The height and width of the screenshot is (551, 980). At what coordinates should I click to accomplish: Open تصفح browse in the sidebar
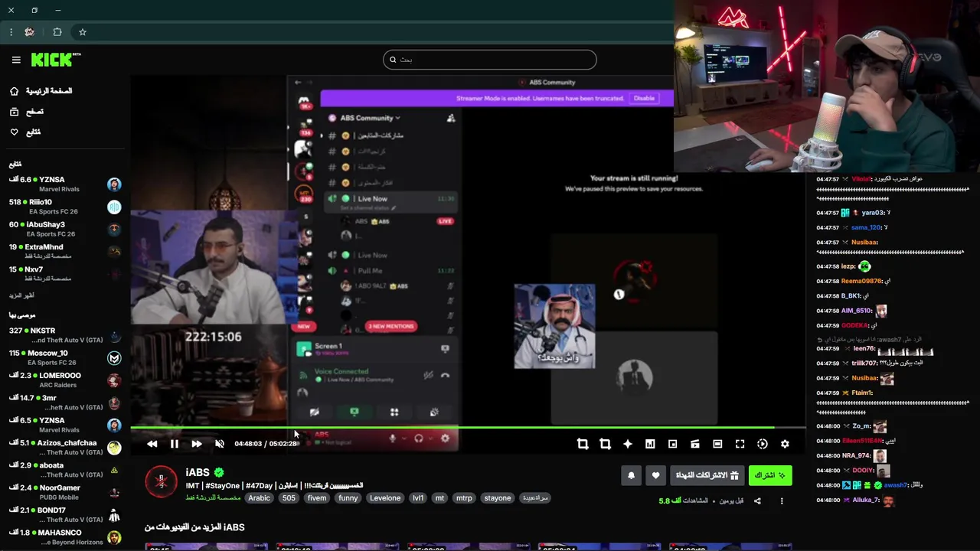[28, 112]
